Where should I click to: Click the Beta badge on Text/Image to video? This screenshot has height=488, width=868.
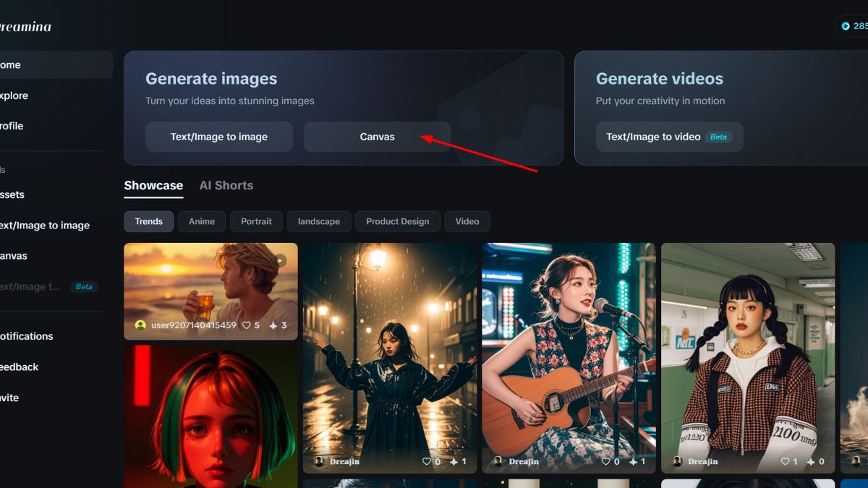pos(718,137)
